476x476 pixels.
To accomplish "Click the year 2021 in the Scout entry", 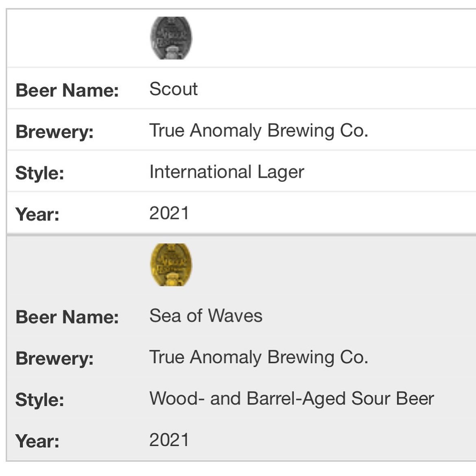I will [x=169, y=213].
